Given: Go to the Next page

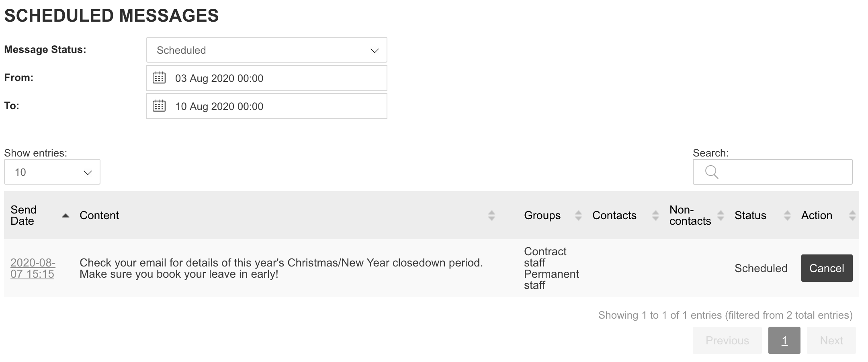Looking at the screenshot, I should coord(831,340).
